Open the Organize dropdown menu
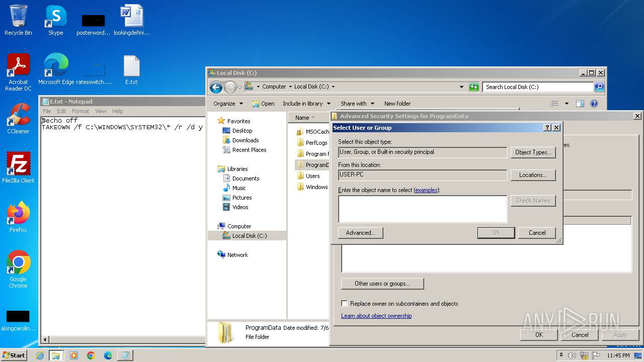The height and width of the screenshot is (362, 644). click(x=228, y=104)
